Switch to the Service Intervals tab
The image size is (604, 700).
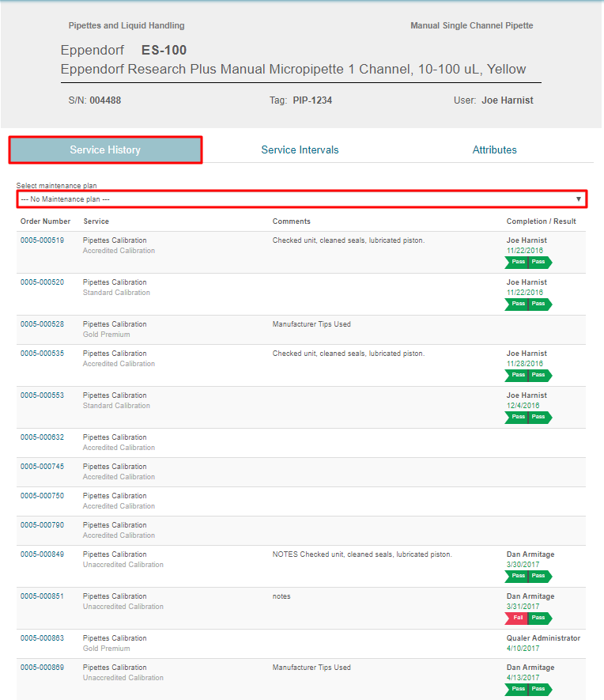pyautogui.click(x=300, y=150)
